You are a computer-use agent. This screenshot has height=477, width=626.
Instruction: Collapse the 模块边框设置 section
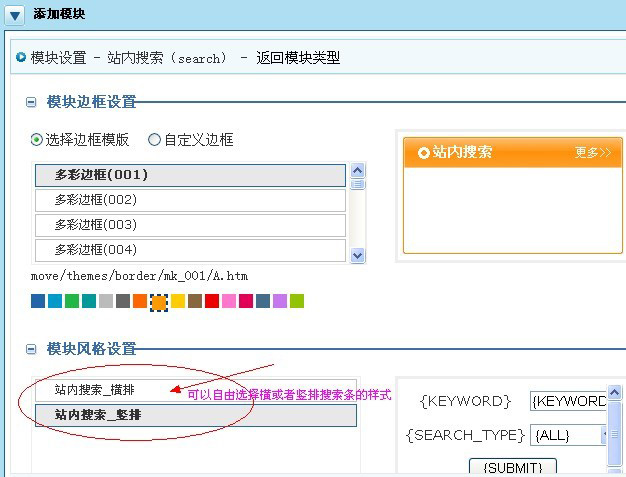pos(31,103)
